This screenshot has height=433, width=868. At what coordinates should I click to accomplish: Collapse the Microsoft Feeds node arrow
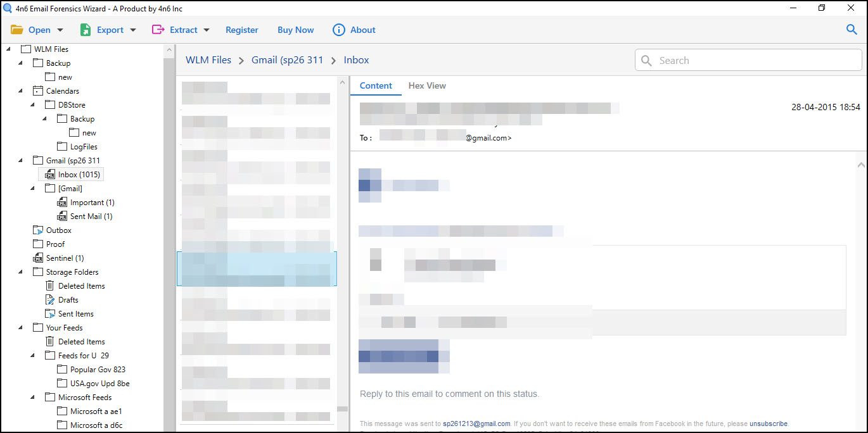click(32, 397)
